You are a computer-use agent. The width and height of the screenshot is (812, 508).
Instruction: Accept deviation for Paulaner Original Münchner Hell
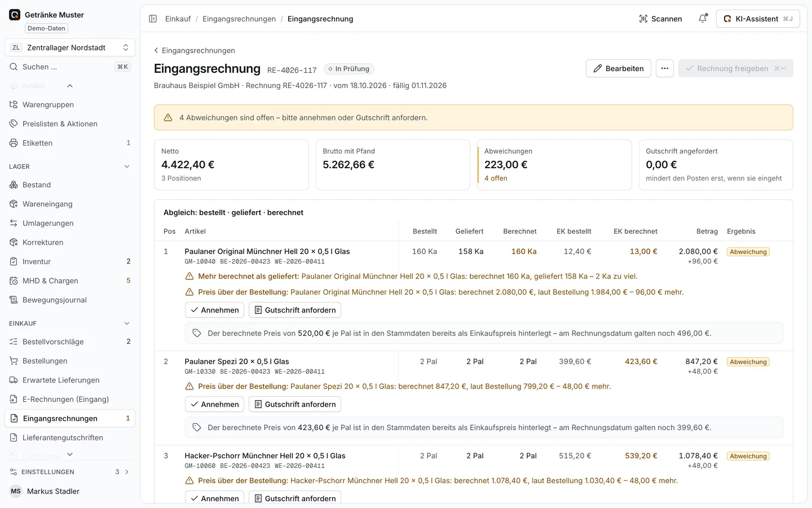click(214, 310)
